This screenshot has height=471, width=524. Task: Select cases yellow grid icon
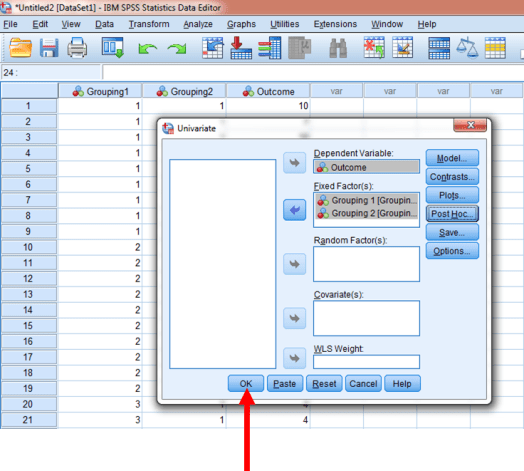[495, 48]
